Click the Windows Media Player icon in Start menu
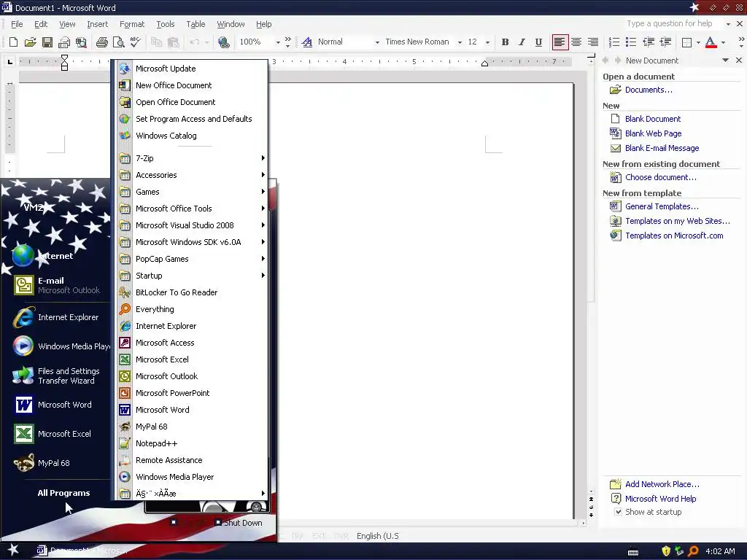The image size is (747, 560). (23, 346)
